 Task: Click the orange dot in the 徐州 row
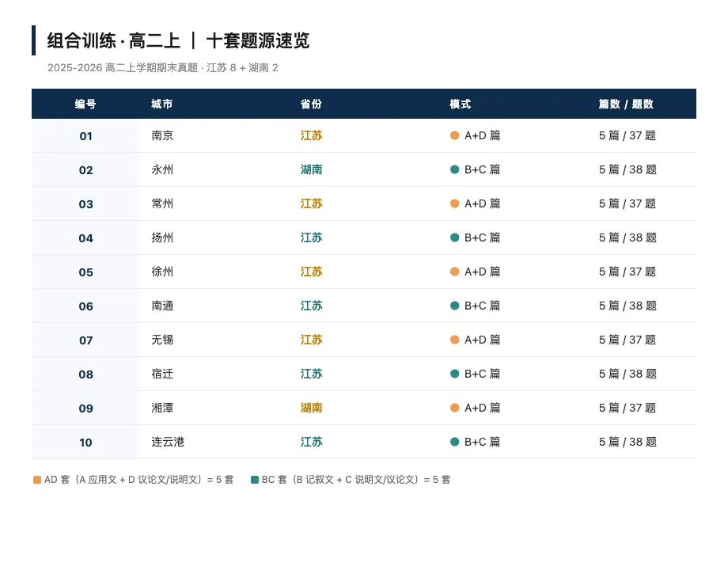tap(454, 272)
